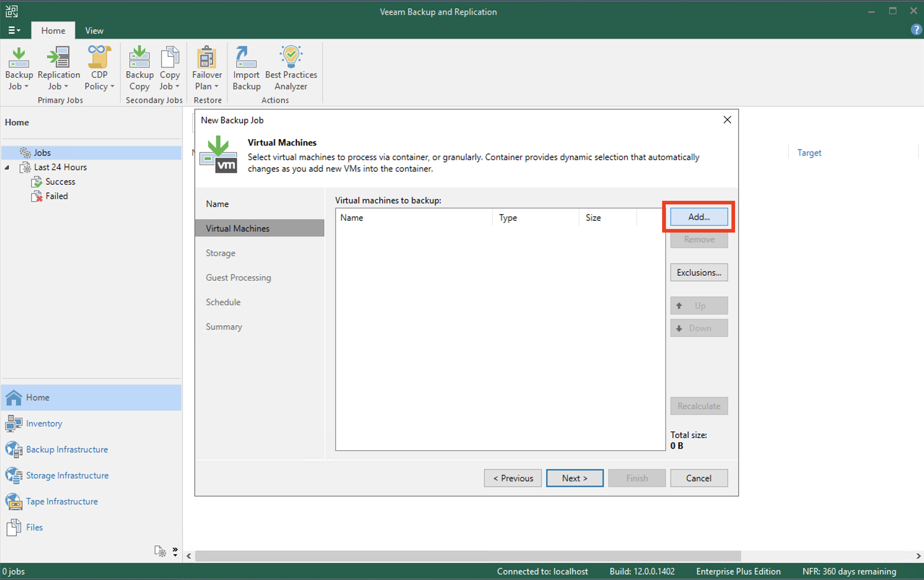The height and width of the screenshot is (580, 924).
Task: Click the help question mark icon
Action: coord(916,30)
